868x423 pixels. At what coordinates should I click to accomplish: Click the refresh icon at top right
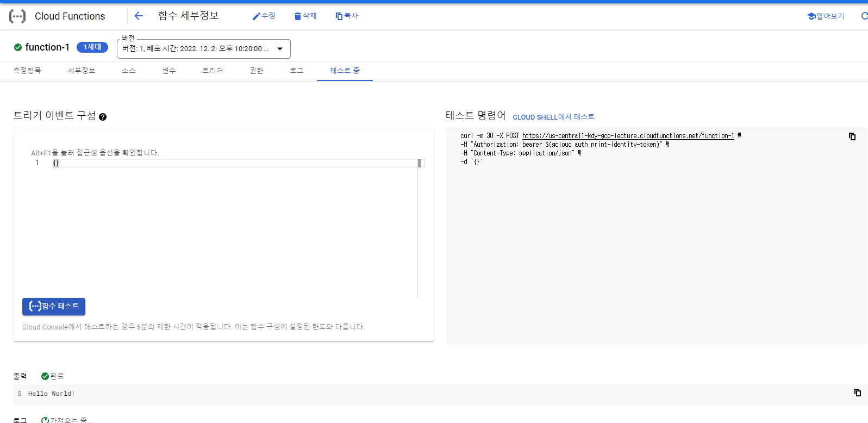864,16
